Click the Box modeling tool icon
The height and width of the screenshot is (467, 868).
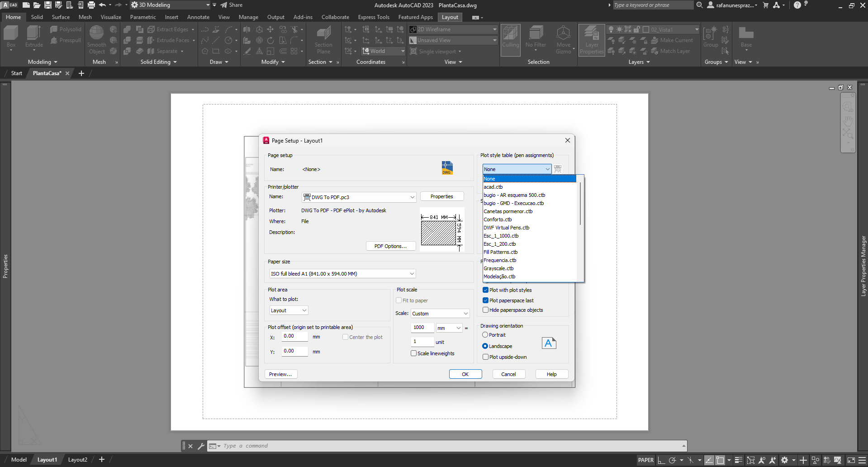[x=11, y=34]
